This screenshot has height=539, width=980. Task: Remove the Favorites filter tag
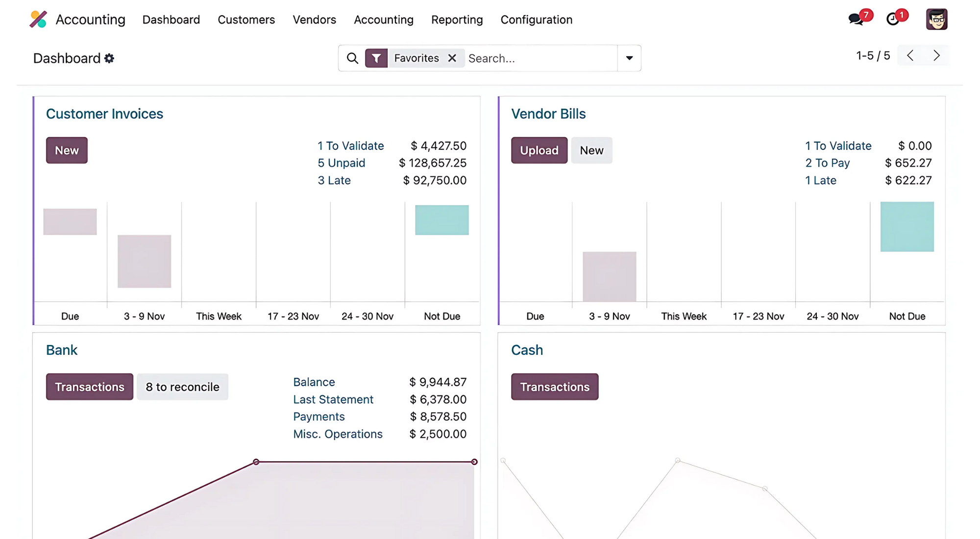pyautogui.click(x=452, y=58)
